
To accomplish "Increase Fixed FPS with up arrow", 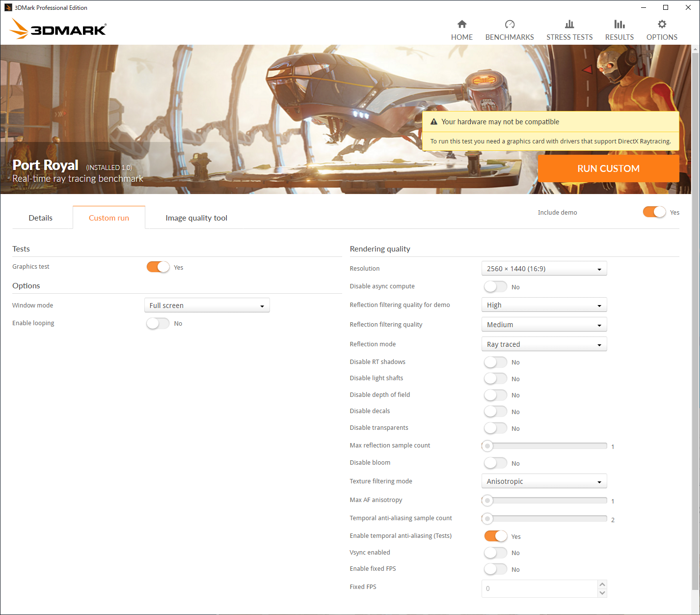I will [x=602, y=584].
